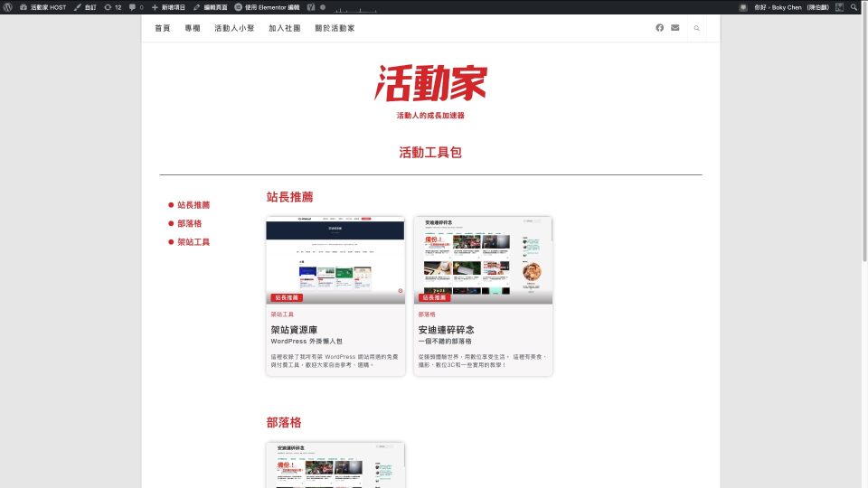This screenshot has width=868, height=488.
Task: Open comments bubble in admin bar
Action: (137, 6)
